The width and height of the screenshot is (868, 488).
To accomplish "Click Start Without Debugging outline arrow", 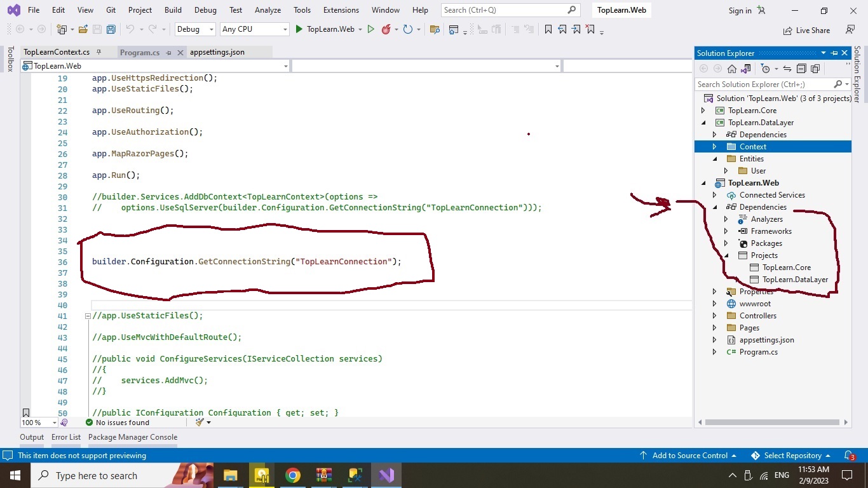I will 371,29.
